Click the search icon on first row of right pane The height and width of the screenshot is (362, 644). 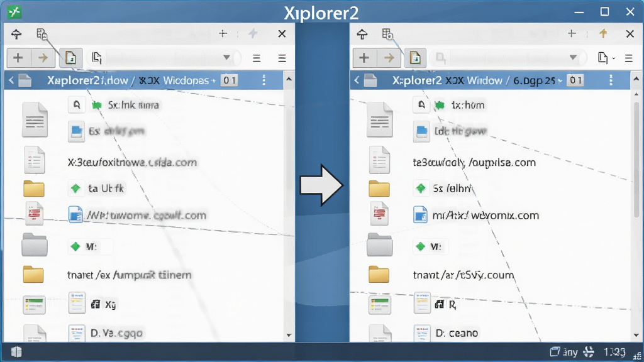(421, 105)
